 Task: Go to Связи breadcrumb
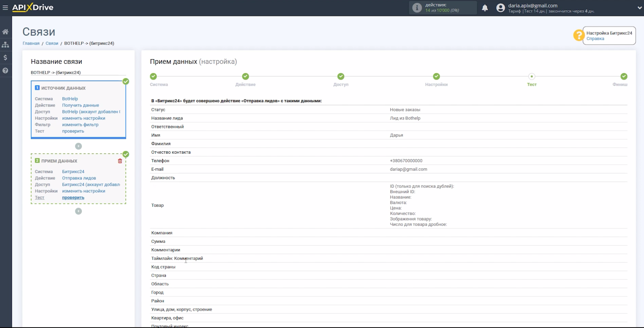(x=52, y=43)
